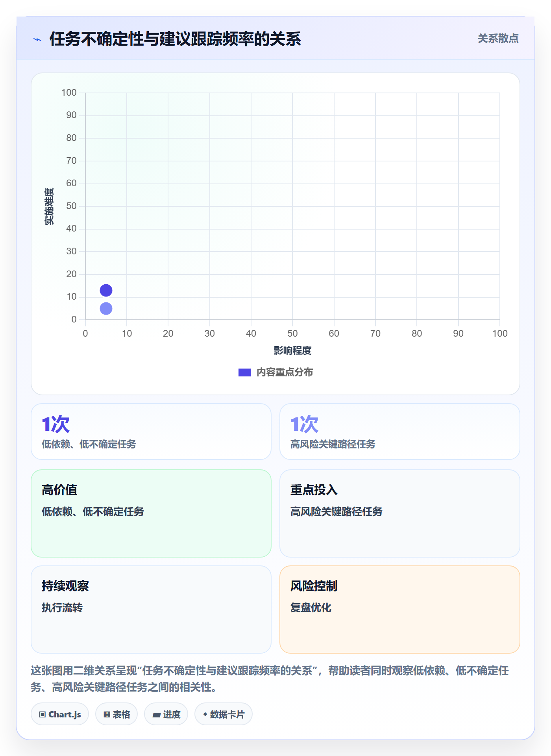Select the 风险控制 quadrant card heading
The image size is (551, 756).
[314, 586]
